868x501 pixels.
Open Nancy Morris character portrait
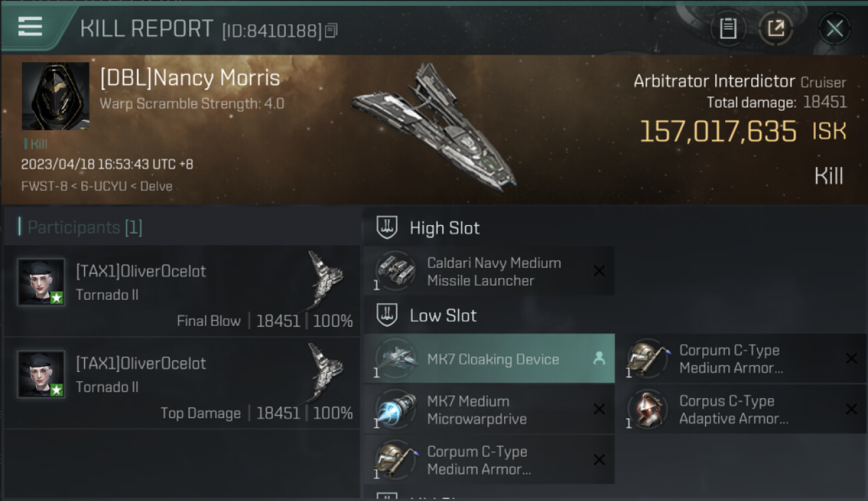point(55,96)
